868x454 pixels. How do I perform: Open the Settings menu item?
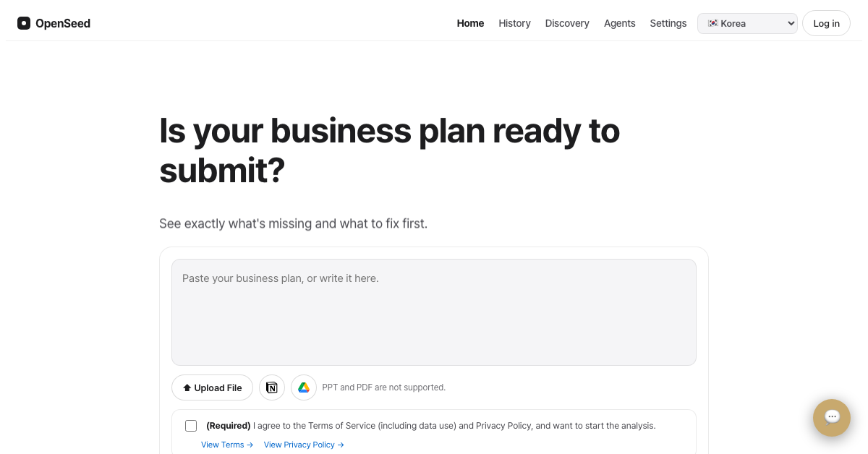668,23
